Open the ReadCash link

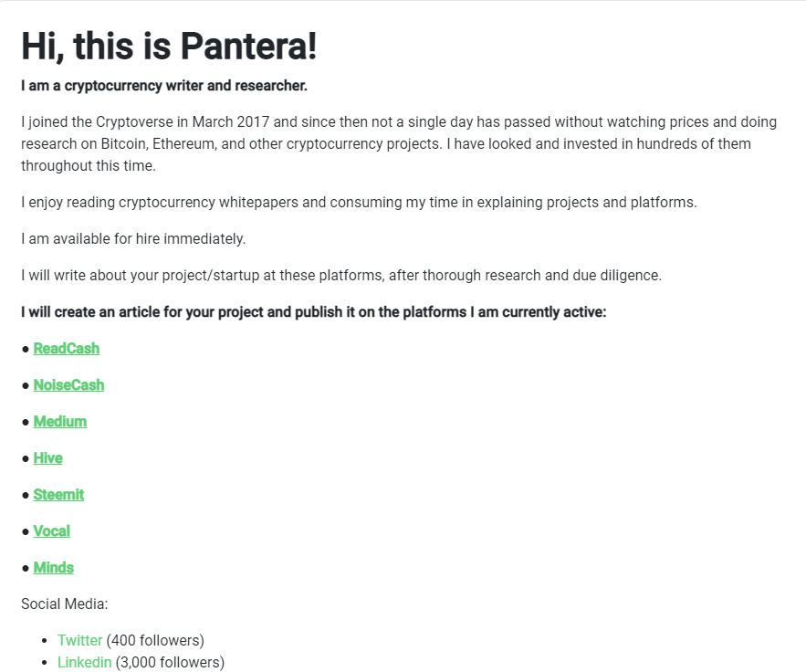pos(67,349)
